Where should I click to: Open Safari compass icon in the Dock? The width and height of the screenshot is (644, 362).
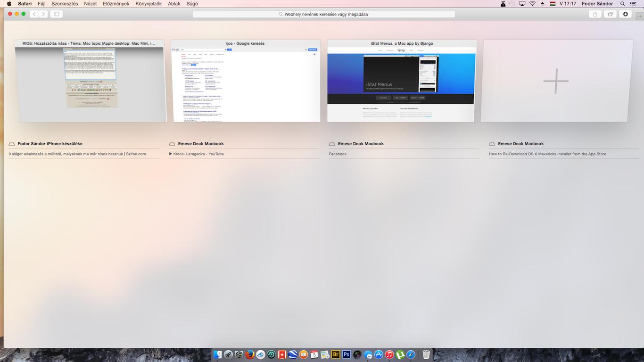(411, 354)
